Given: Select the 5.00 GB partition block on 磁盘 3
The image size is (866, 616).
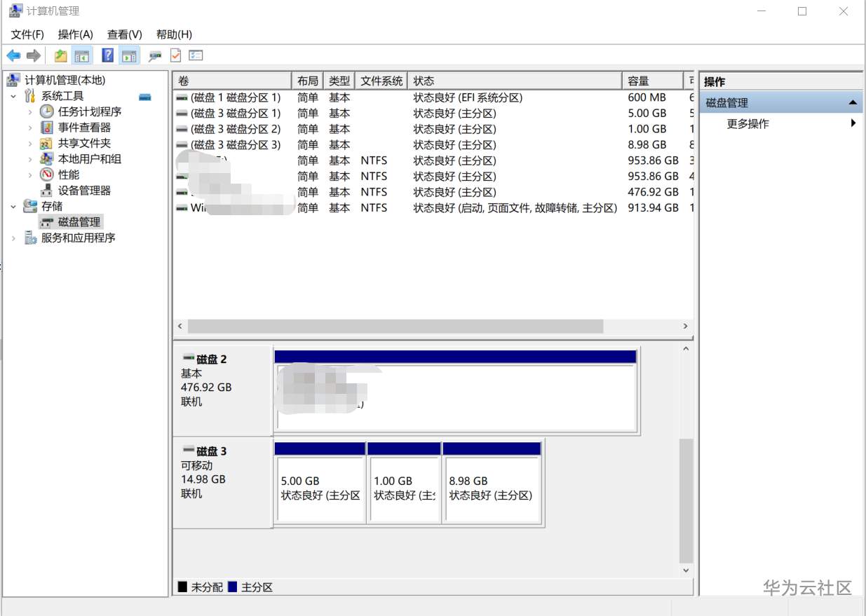Looking at the screenshot, I should click(320, 483).
